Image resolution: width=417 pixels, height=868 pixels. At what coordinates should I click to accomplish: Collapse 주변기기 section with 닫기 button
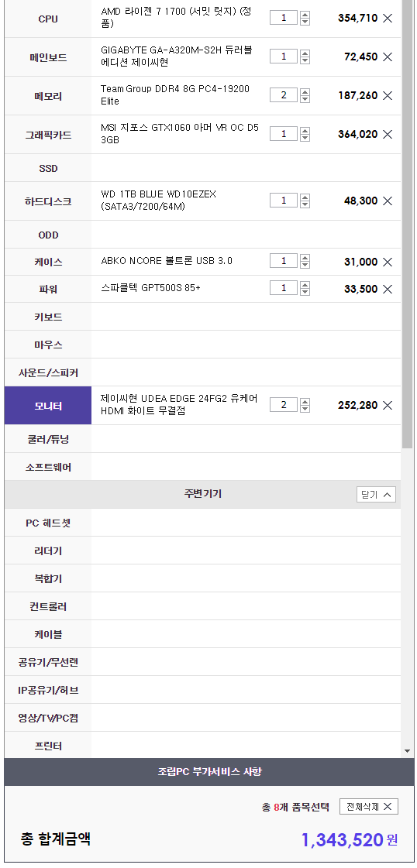click(x=376, y=494)
